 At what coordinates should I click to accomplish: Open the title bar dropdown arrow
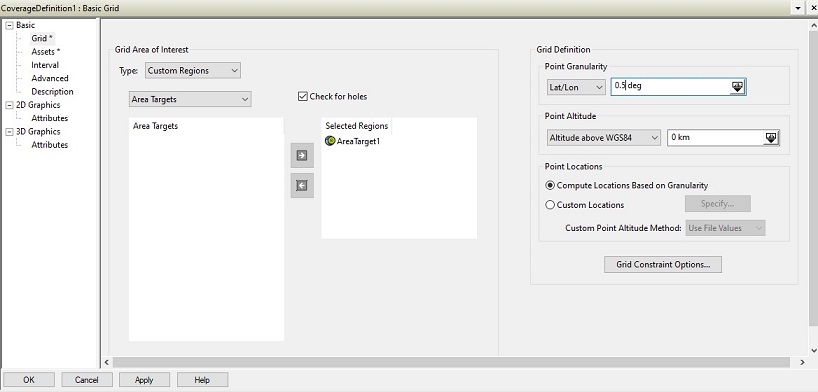click(x=798, y=8)
